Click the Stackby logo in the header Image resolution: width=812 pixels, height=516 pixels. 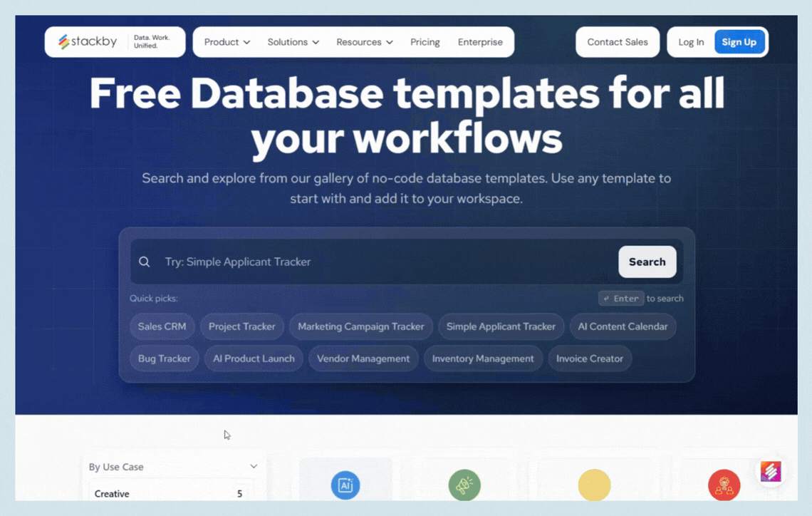pos(88,42)
